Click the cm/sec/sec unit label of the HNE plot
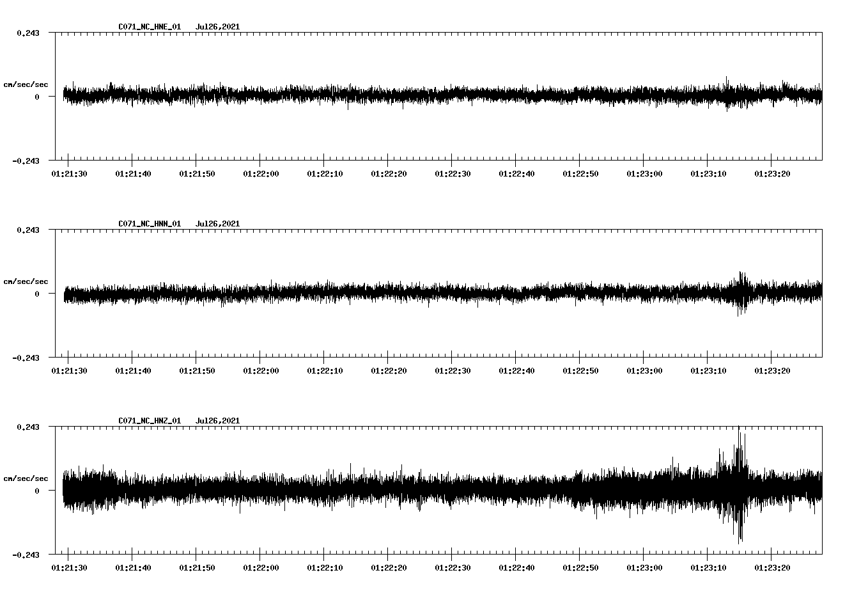Screen dimensions: 868x591 tap(26, 84)
